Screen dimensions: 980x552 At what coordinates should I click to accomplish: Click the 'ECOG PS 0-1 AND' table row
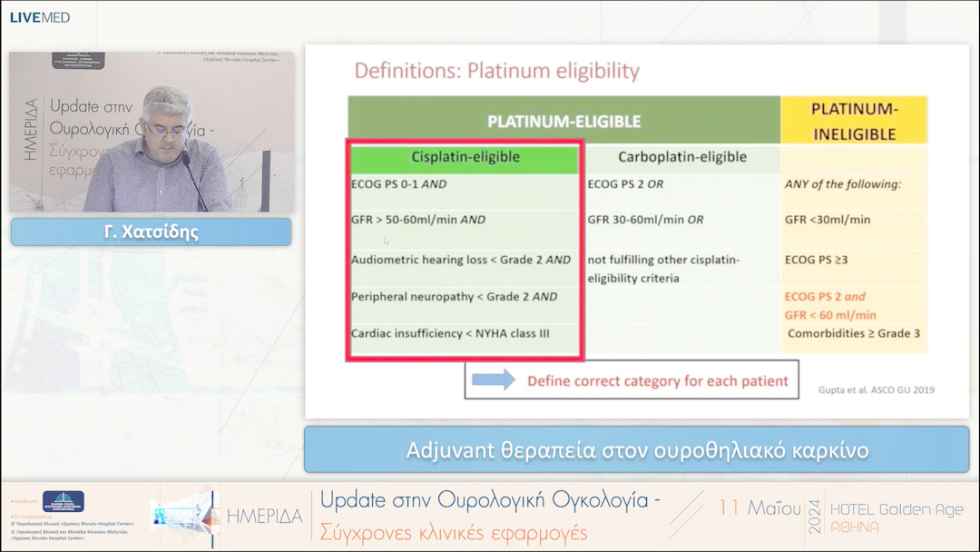click(399, 184)
